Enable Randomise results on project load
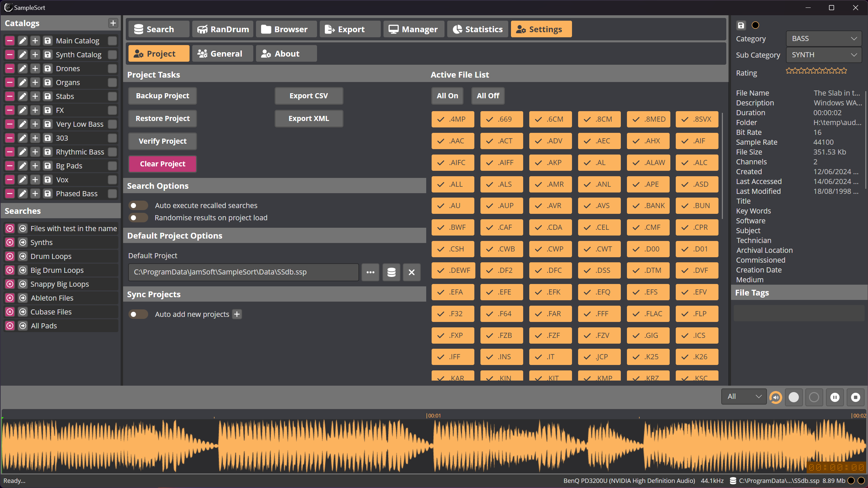 tap(138, 218)
